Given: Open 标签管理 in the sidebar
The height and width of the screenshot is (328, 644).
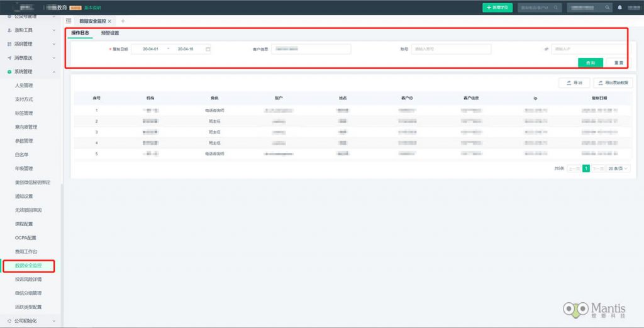Looking at the screenshot, I should click(24, 113).
